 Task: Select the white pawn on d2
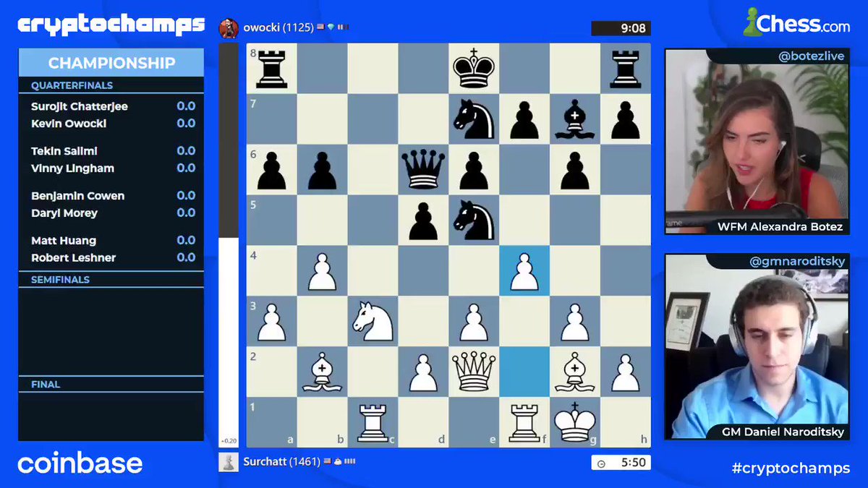(x=423, y=372)
